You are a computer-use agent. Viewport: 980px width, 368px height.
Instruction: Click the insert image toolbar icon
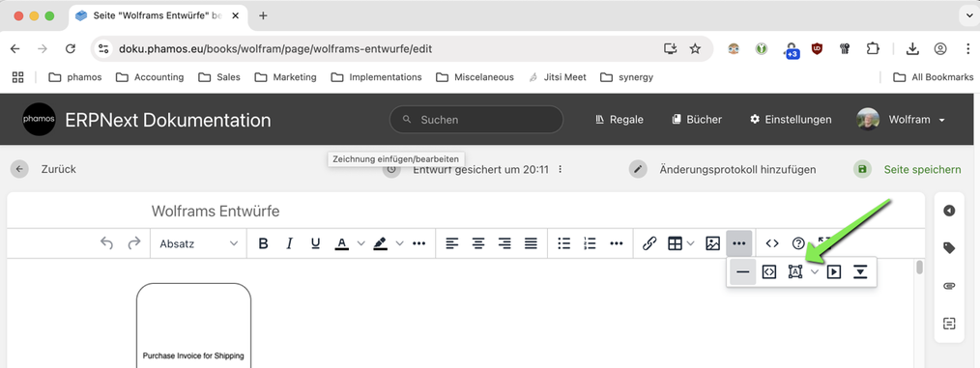click(x=712, y=243)
